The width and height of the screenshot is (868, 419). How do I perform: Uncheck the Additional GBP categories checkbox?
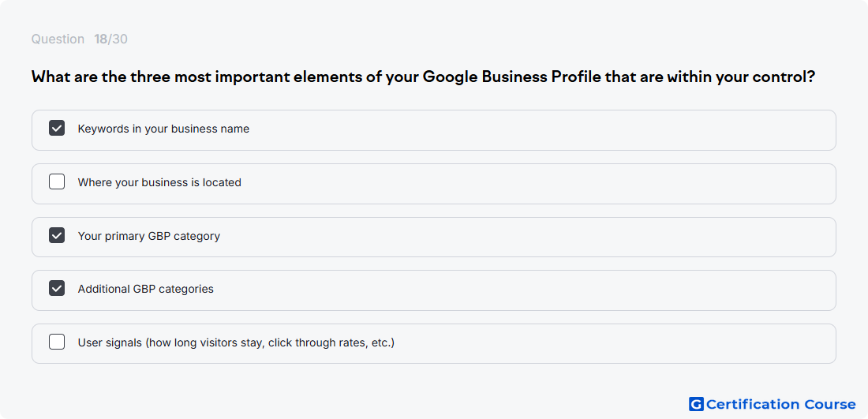click(57, 288)
